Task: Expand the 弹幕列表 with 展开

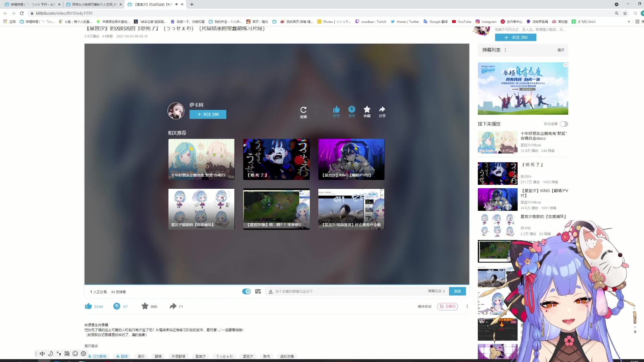Action: click(561, 50)
